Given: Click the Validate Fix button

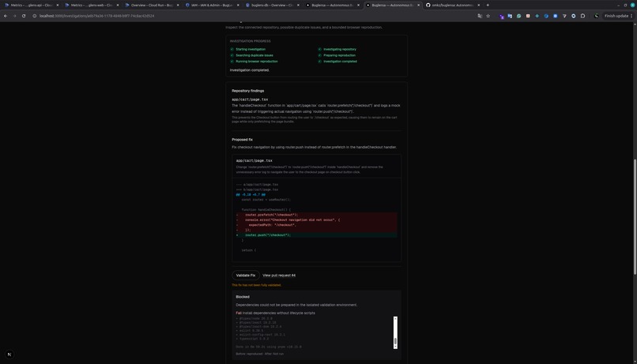Looking at the screenshot, I should 246,275.
